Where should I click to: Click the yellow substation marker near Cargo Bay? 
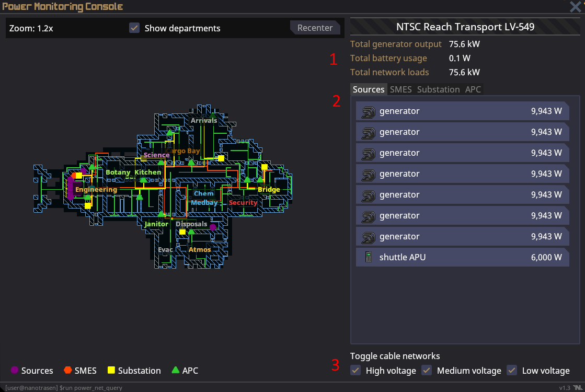(221, 158)
